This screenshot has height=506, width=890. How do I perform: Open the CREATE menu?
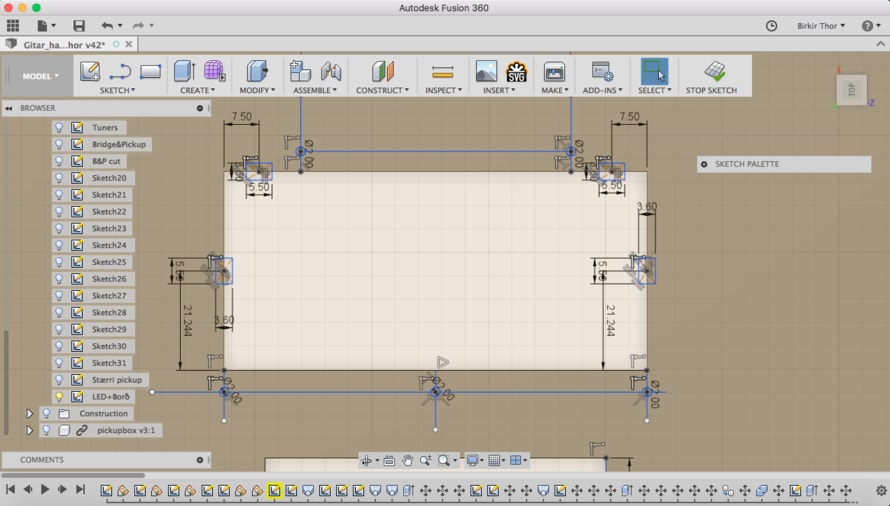[x=198, y=90]
